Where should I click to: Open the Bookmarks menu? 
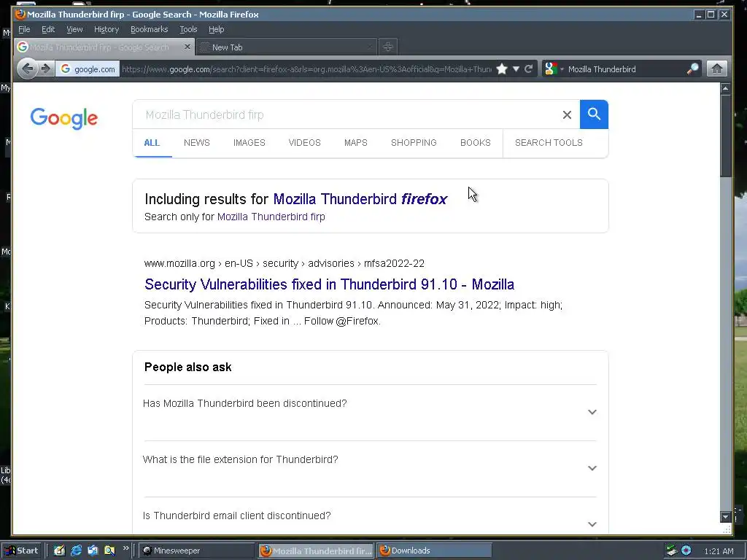[149, 29]
